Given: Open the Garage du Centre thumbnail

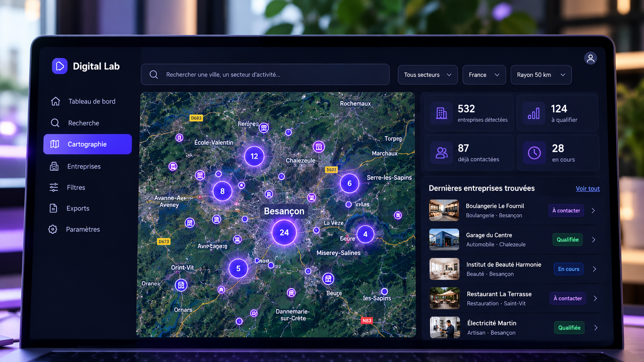Looking at the screenshot, I should point(444,240).
